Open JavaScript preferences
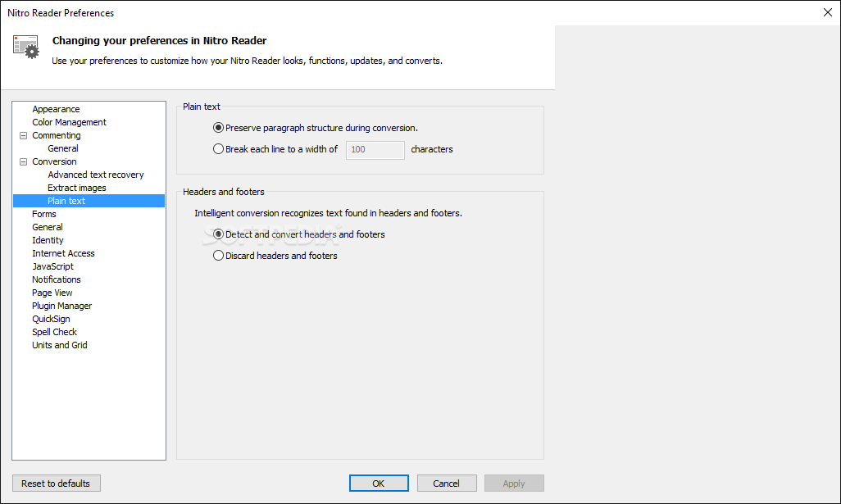The height and width of the screenshot is (504, 841). point(52,266)
